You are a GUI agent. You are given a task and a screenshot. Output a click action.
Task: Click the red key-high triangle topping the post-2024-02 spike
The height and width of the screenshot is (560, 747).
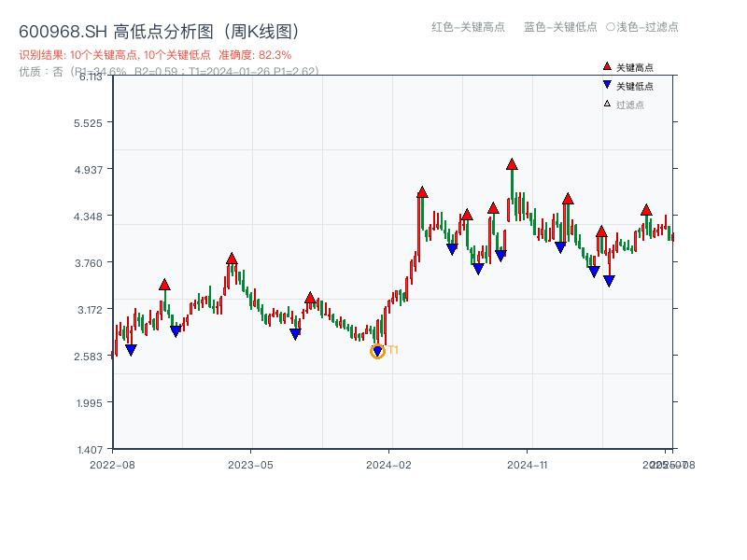tap(422, 192)
